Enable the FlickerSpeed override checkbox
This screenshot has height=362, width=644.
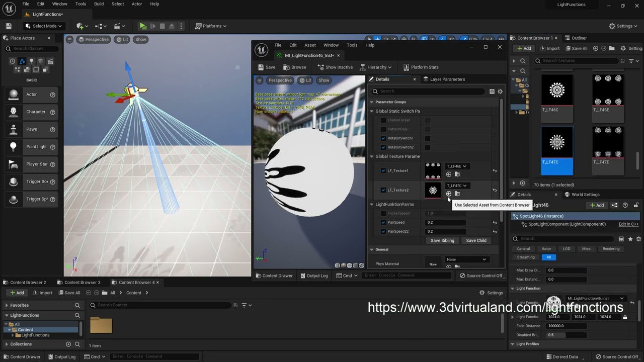pyautogui.click(x=383, y=213)
